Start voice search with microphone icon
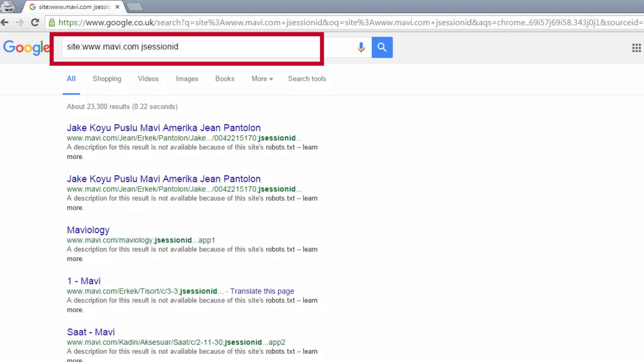Image resolution: width=644 pixels, height=362 pixels. coord(361,47)
